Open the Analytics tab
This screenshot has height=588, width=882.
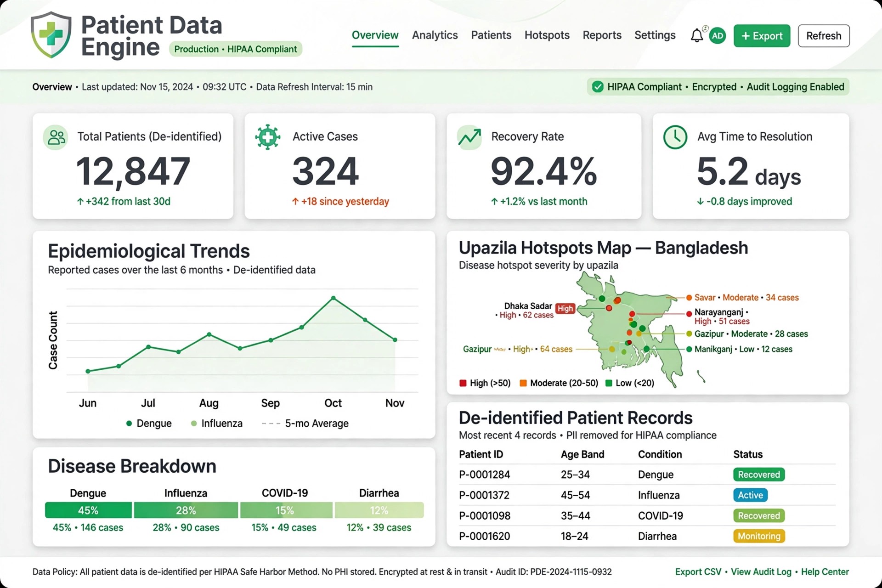pos(435,35)
